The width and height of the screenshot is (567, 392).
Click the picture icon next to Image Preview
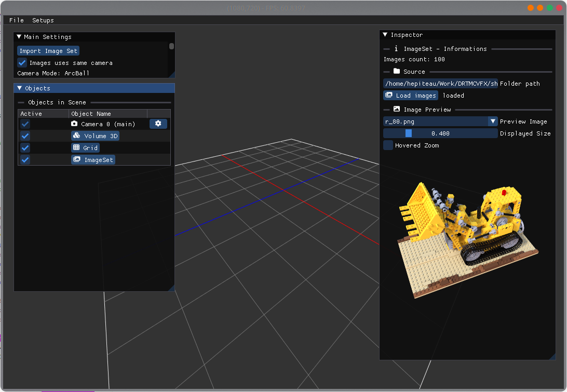point(397,109)
